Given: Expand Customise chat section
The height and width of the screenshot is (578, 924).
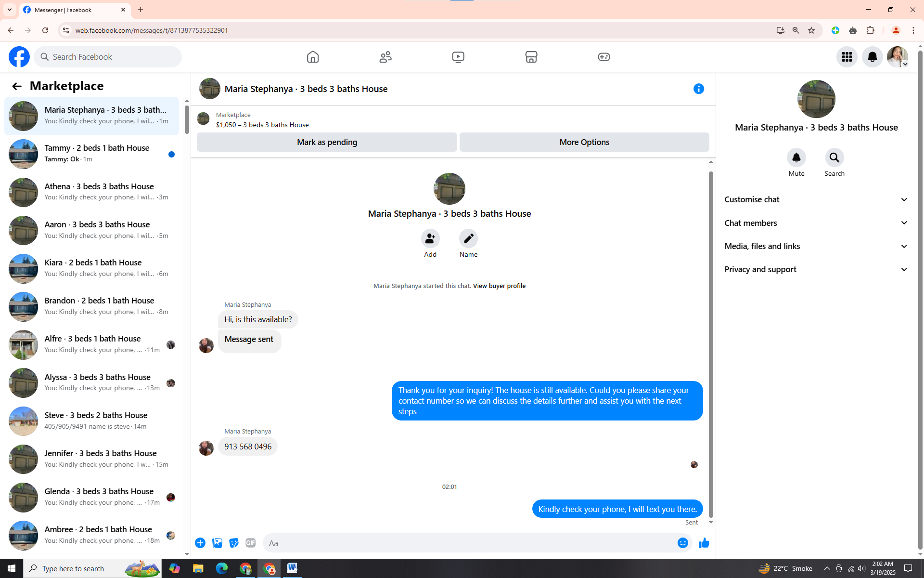Looking at the screenshot, I should [816, 199].
